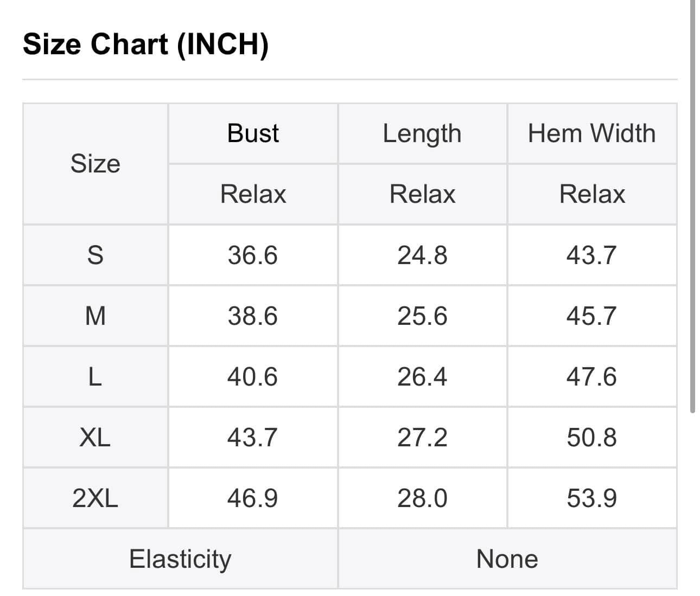700x596 pixels.
Task: Select the L size row label
Action: [x=96, y=376]
